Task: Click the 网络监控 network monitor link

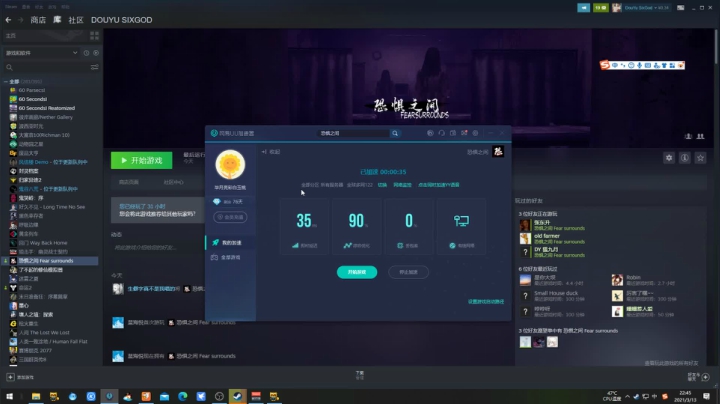Action: (x=402, y=185)
